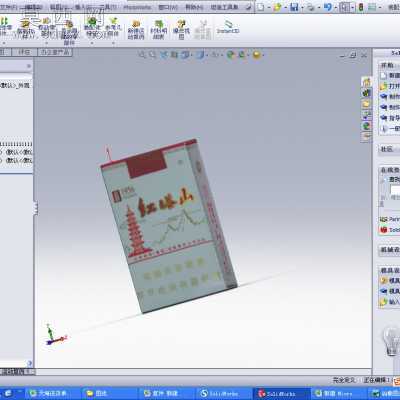Open the File Explorer folder task pane tab

click(366, 104)
